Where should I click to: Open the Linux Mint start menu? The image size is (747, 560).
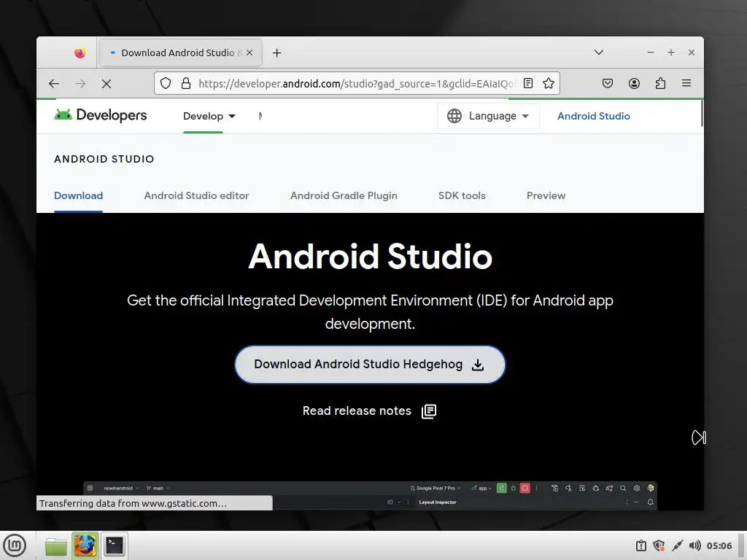click(15, 545)
